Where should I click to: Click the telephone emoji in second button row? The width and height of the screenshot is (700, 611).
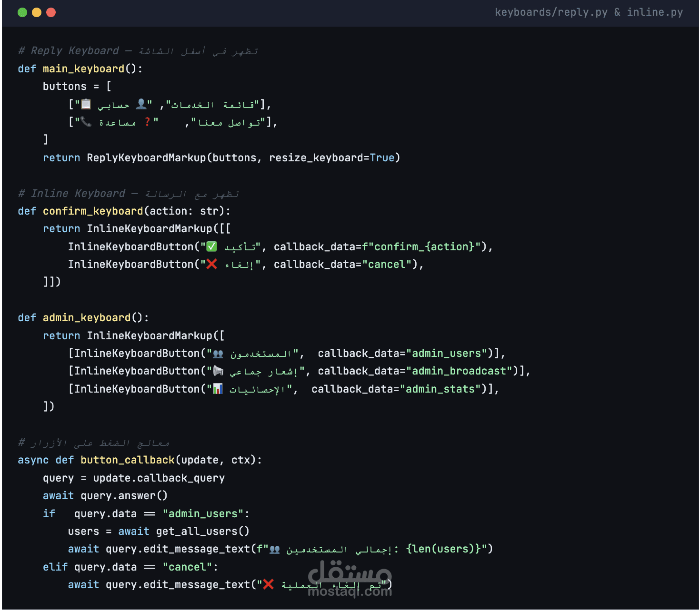pos(86,122)
